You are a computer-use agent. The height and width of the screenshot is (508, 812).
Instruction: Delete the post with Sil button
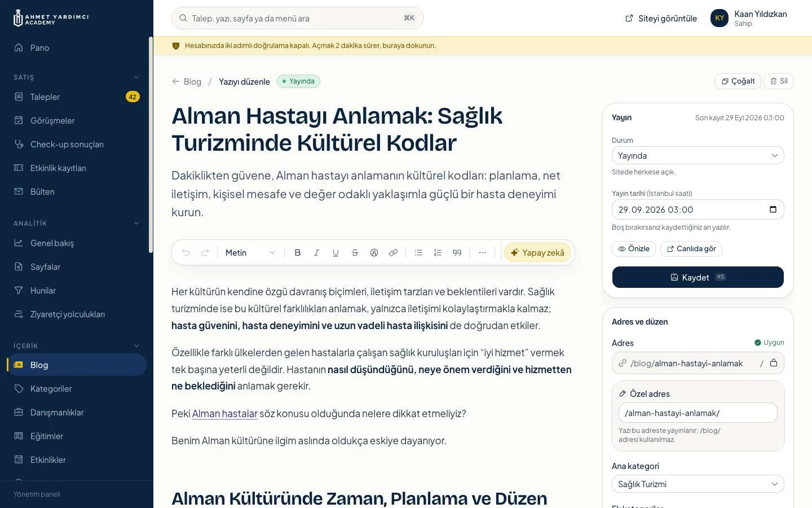[x=779, y=81]
